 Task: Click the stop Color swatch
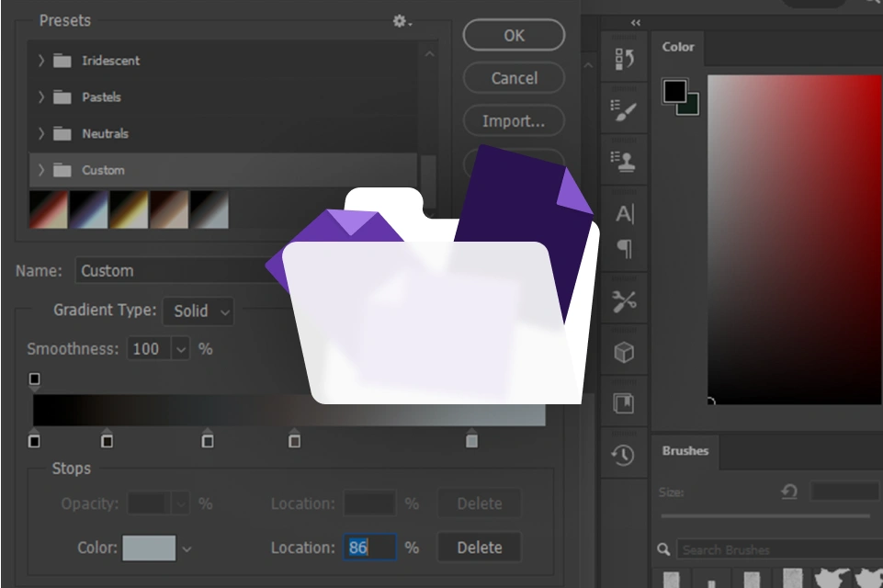(149, 548)
